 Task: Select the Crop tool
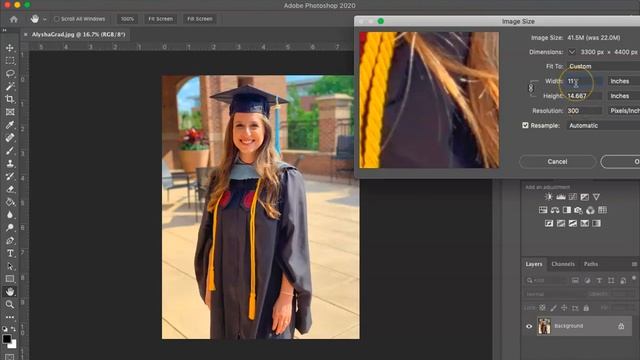tap(10, 99)
